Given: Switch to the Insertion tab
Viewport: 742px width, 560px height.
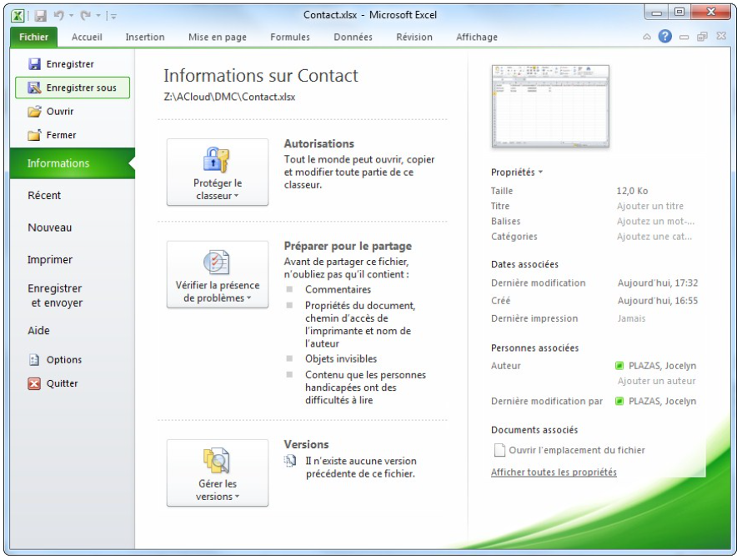Looking at the screenshot, I should pos(145,37).
